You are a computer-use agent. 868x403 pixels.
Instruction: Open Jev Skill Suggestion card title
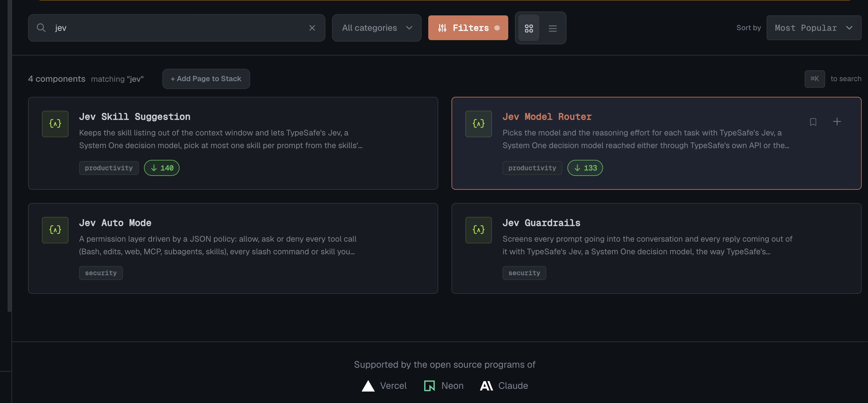(134, 117)
